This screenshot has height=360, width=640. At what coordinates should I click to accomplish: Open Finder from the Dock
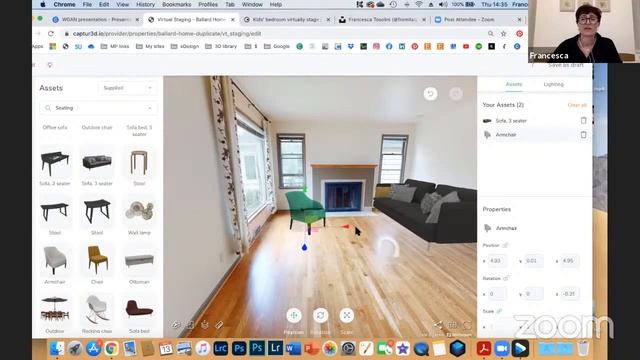[57, 349]
